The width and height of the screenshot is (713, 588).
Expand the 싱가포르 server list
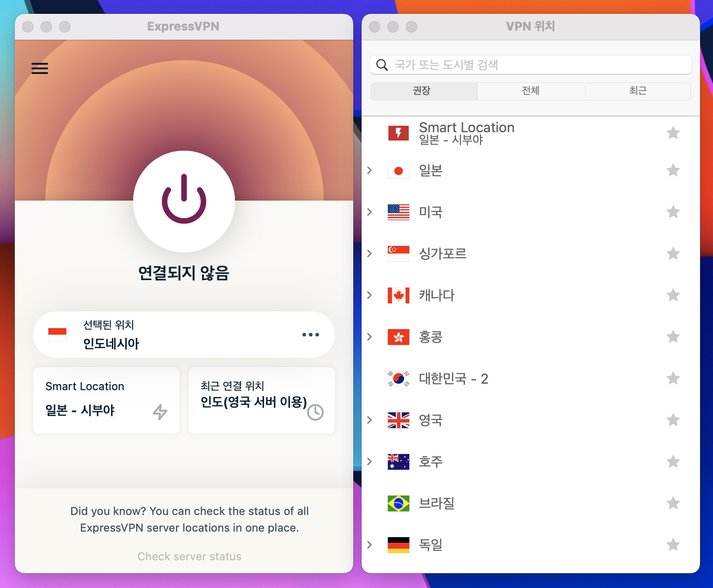pyautogui.click(x=369, y=253)
